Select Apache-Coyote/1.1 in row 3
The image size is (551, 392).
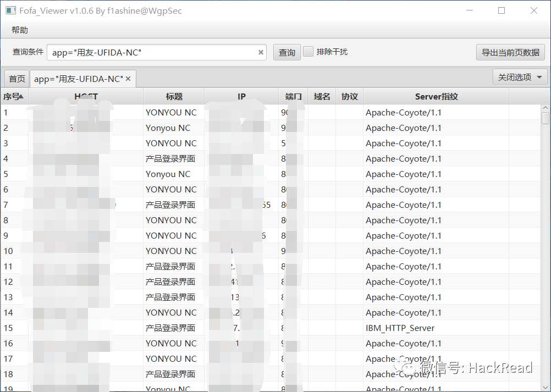[404, 143]
